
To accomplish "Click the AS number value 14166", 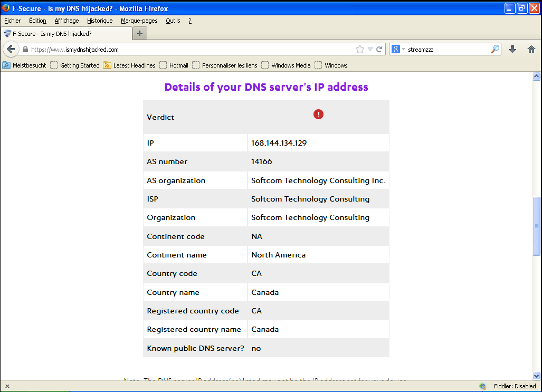I will 261,161.
